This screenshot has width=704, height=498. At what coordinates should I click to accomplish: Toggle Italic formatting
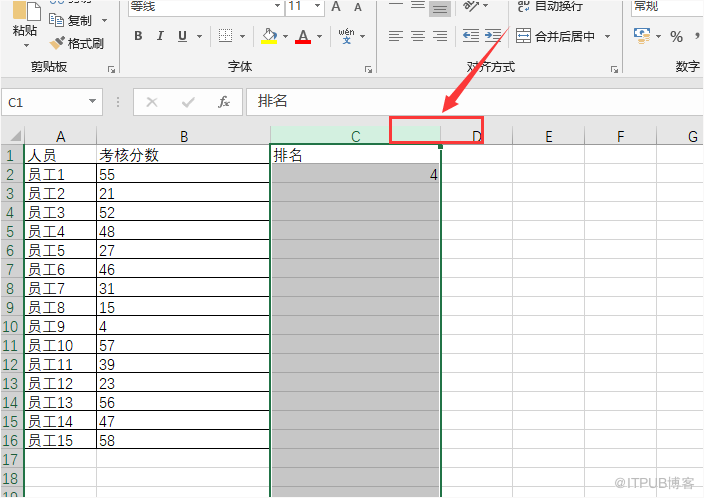[x=160, y=36]
